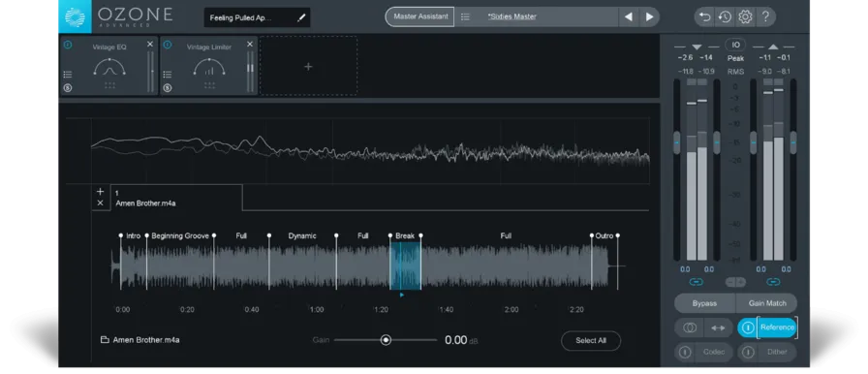Click the Vintage Limiter gain meter

point(250,72)
